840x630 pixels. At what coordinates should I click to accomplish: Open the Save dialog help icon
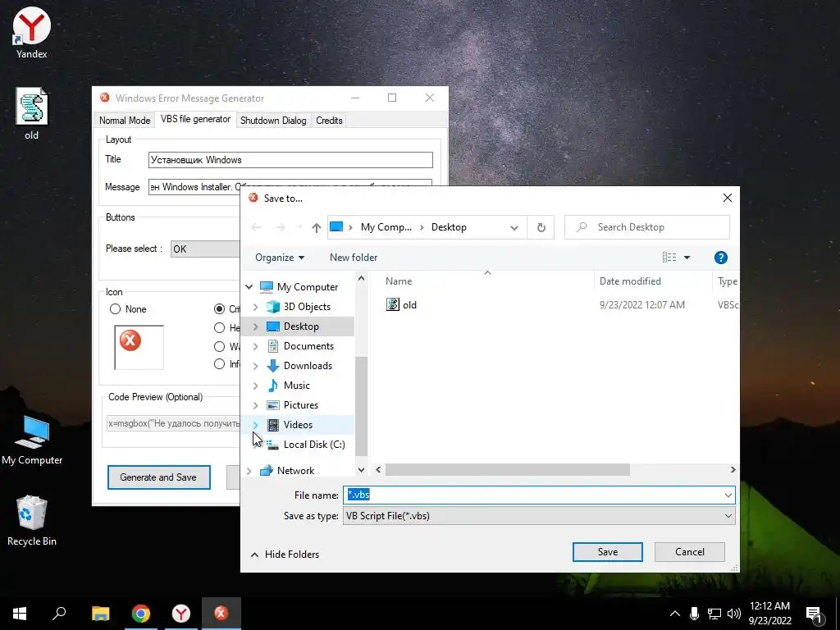pos(720,258)
